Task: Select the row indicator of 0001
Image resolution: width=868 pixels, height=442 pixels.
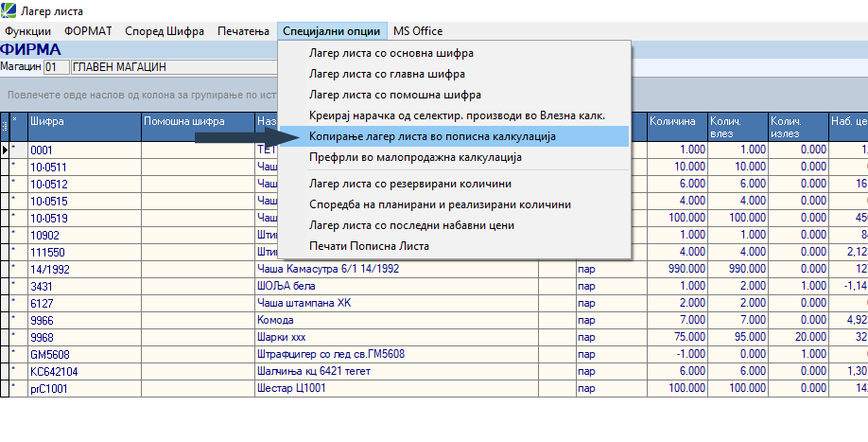Action: (5, 150)
